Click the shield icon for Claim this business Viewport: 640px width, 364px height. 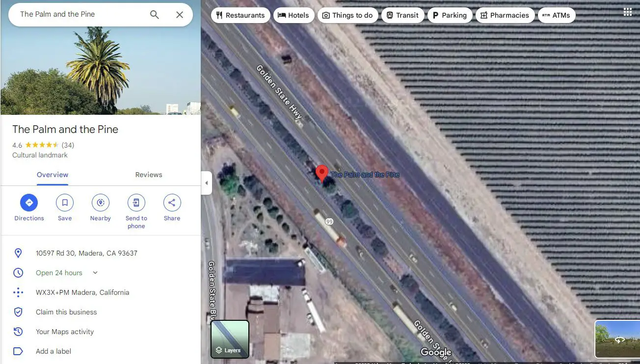tap(18, 312)
